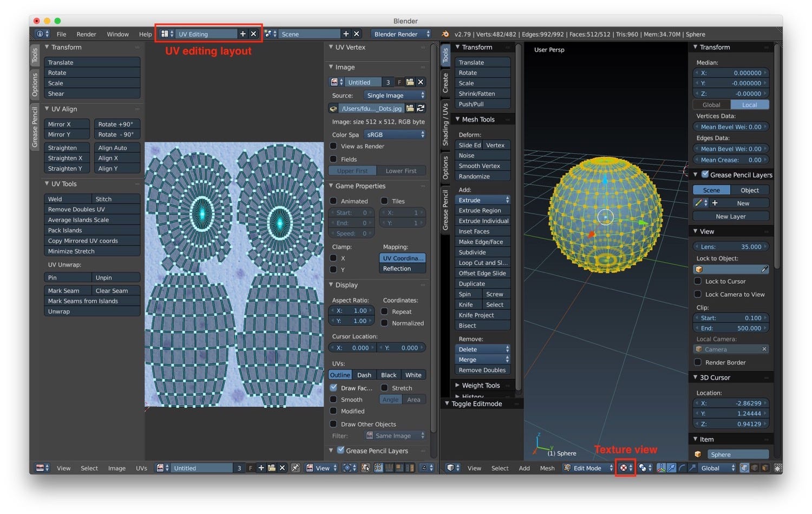Open the sRGB color space dropdown

[x=395, y=134]
